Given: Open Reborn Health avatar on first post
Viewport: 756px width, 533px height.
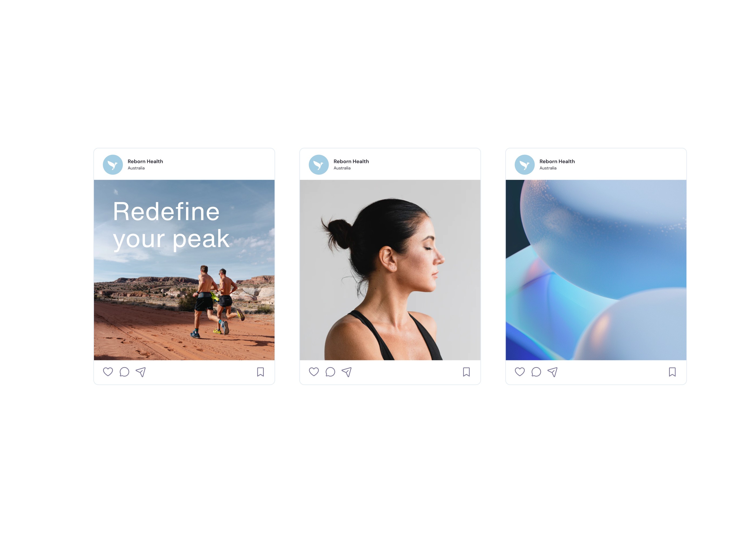Looking at the screenshot, I should pyautogui.click(x=113, y=165).
